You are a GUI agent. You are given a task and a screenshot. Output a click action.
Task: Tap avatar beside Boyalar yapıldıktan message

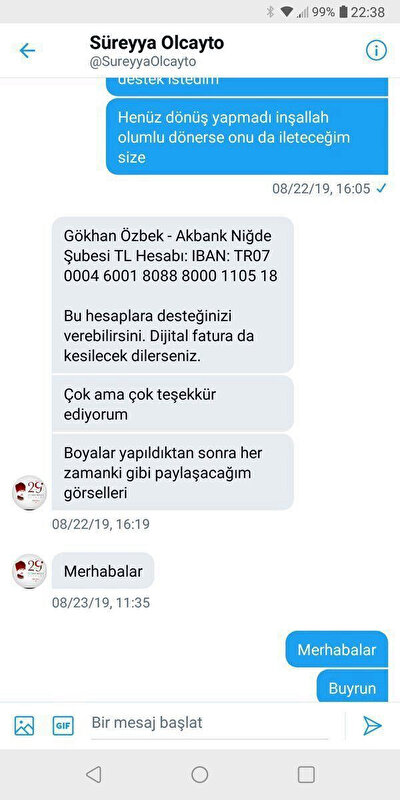(30, 492)
